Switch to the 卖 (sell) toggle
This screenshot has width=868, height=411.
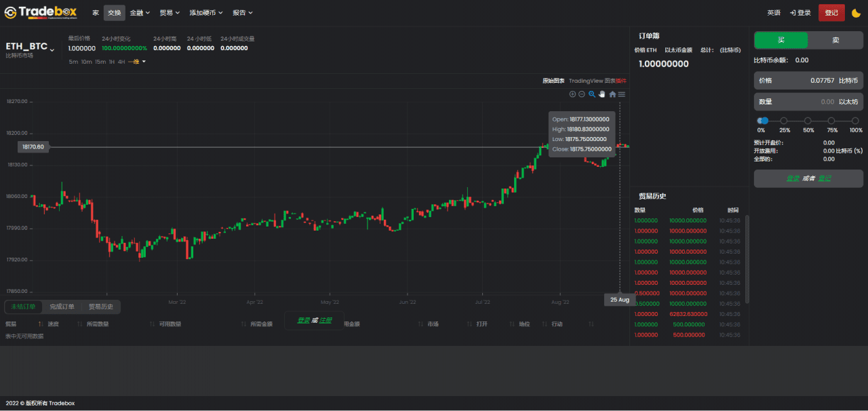pyautogui.click(x=835, y=40)
